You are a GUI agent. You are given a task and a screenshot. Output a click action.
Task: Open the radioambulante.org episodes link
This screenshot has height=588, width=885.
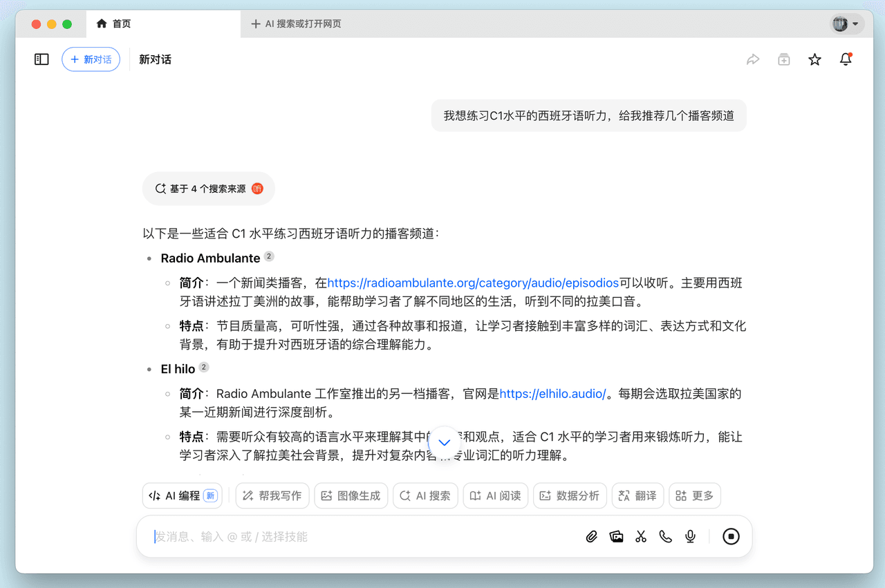[472, 283]
